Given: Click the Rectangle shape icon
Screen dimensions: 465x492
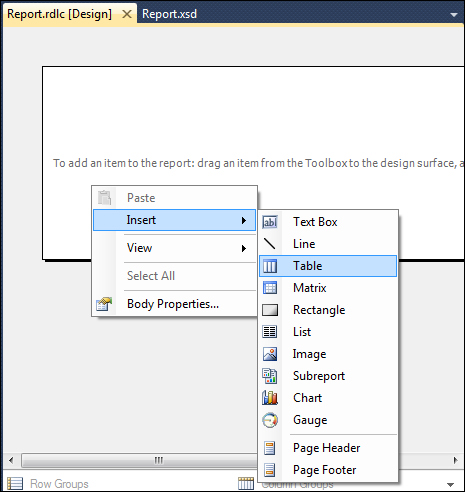Looking at the screenshot, I should click(270, 310).
